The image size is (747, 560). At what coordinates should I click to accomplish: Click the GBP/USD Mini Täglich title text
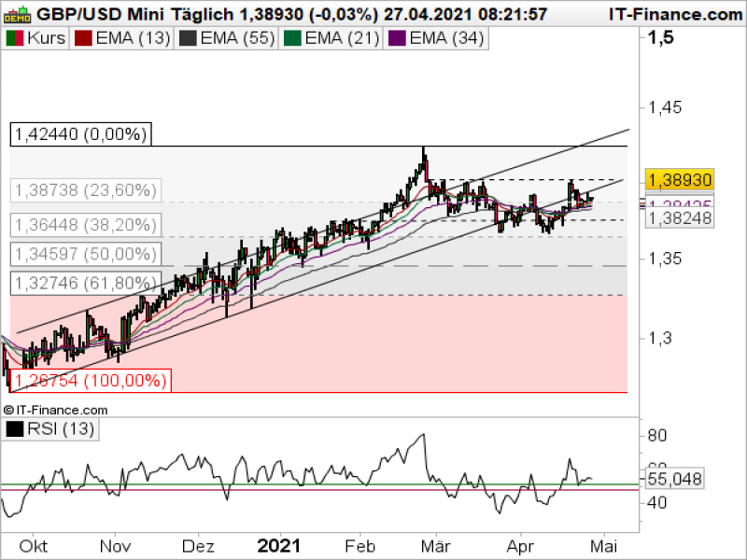pyautogui.click(x=135, y=15)
